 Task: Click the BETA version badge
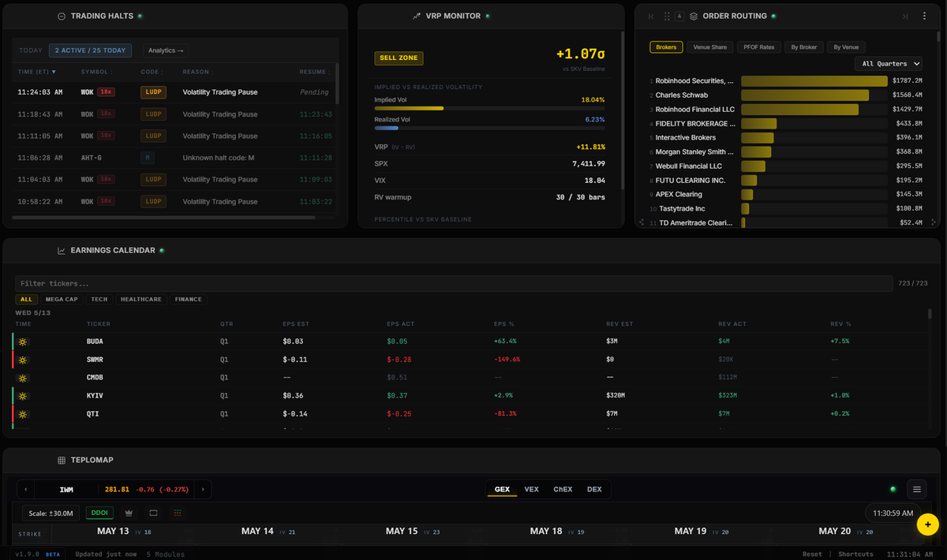53,554
